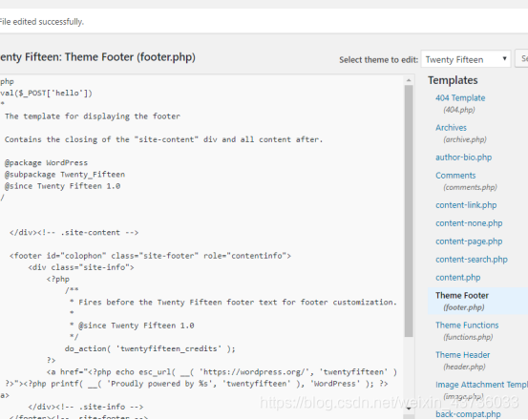Open the 404 Template file
This screenshot has width=528, height=420.
click(x=460, y=98)
